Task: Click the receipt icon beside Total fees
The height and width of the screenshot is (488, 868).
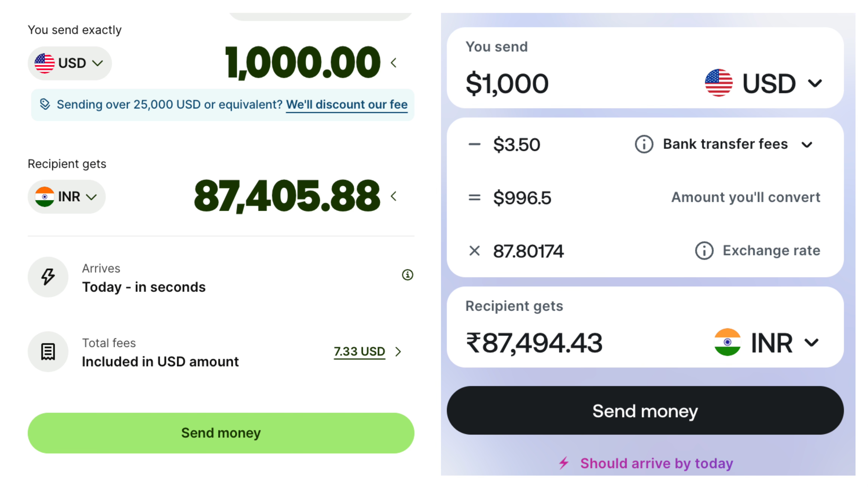Action: [48, 352]
